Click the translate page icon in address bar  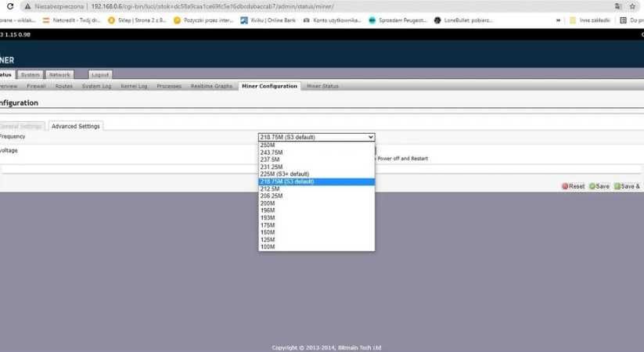[617, 6]
